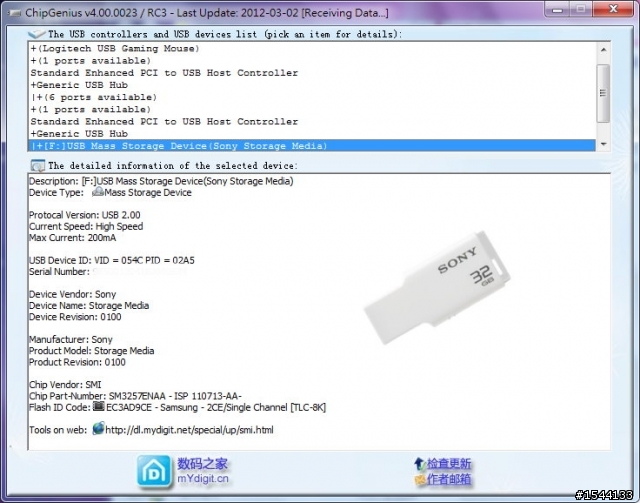Click the Sony 32GB flash drive picture
This screenshot has height=503, width=640.
437,287
